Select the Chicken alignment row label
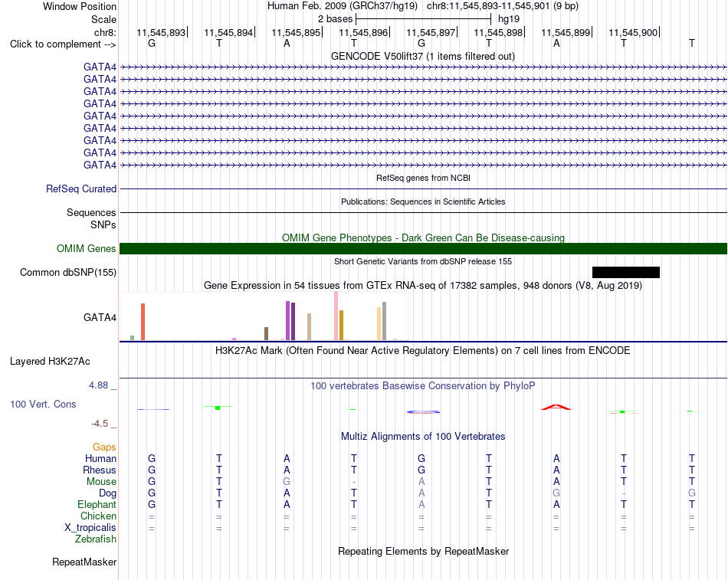The height and width of the screenshot is (580, 728). tap(98, 516)
